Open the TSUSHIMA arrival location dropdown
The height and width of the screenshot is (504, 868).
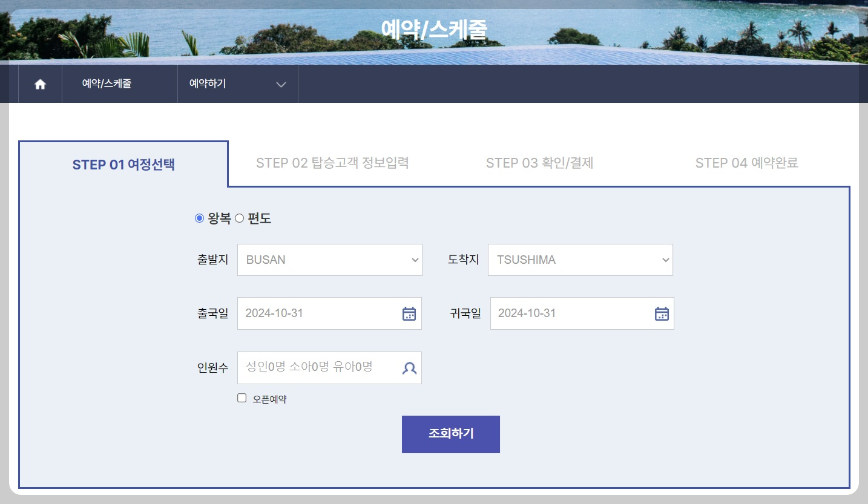pyautogui.click(x=580, y=260)
